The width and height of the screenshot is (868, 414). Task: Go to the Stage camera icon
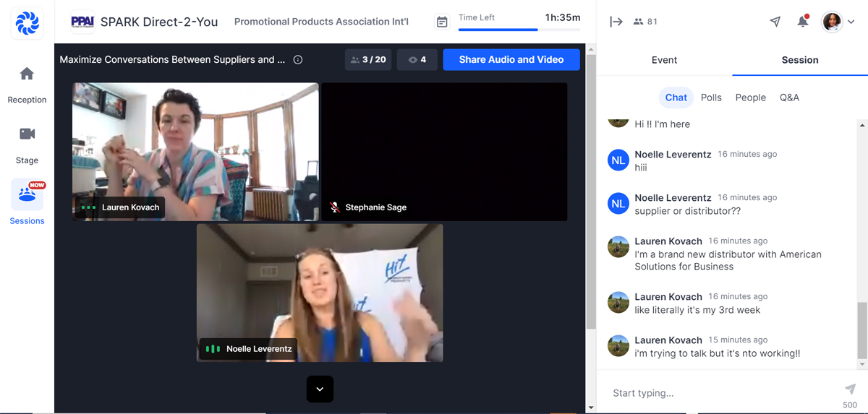[x=27, y=134]
